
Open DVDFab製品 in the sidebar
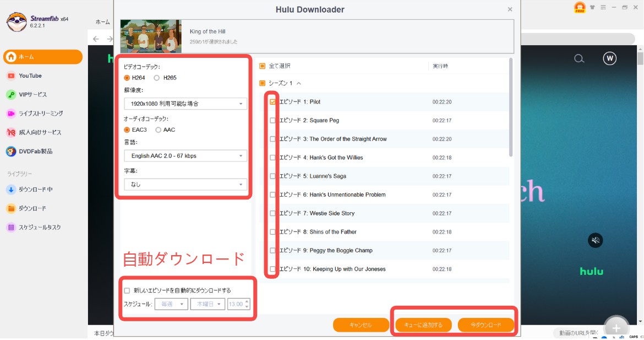(x=35, y=152)
